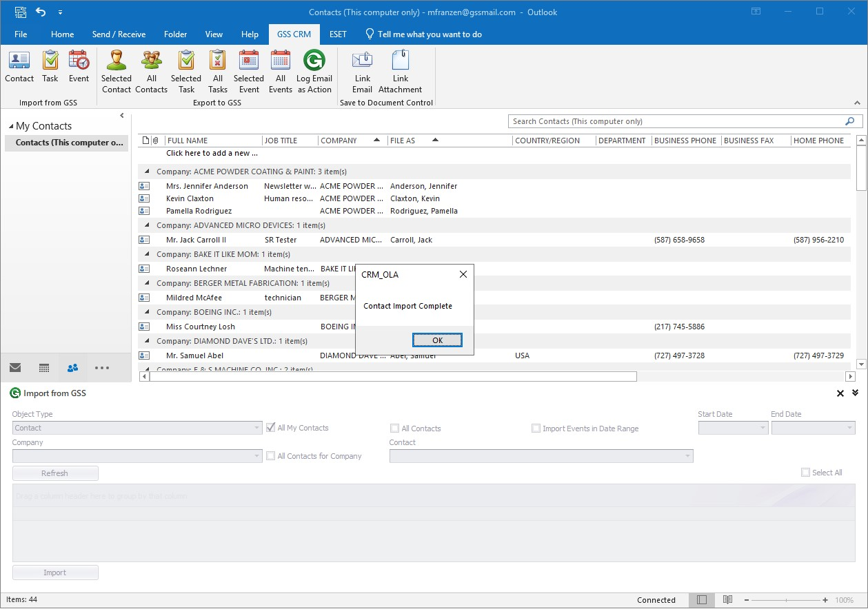
Task: Click the search magnifier icon
Action: [849, 121]
